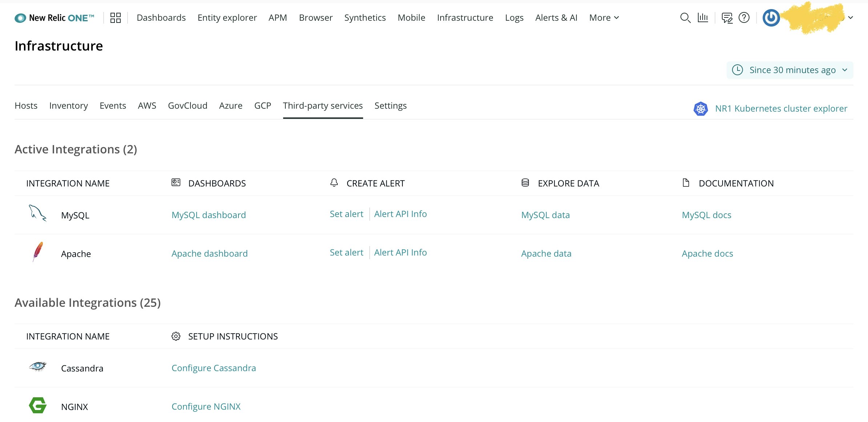
Task: Open the MySQL dashboard link
Action: pos(209,215)
